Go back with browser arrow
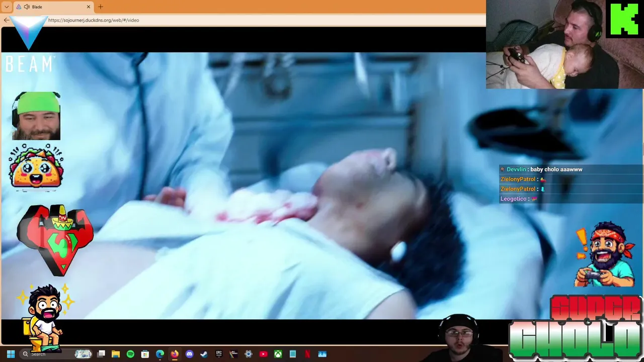Image resolution: width=644 pixels, height=362 pixels. click(x=6, y=20)
